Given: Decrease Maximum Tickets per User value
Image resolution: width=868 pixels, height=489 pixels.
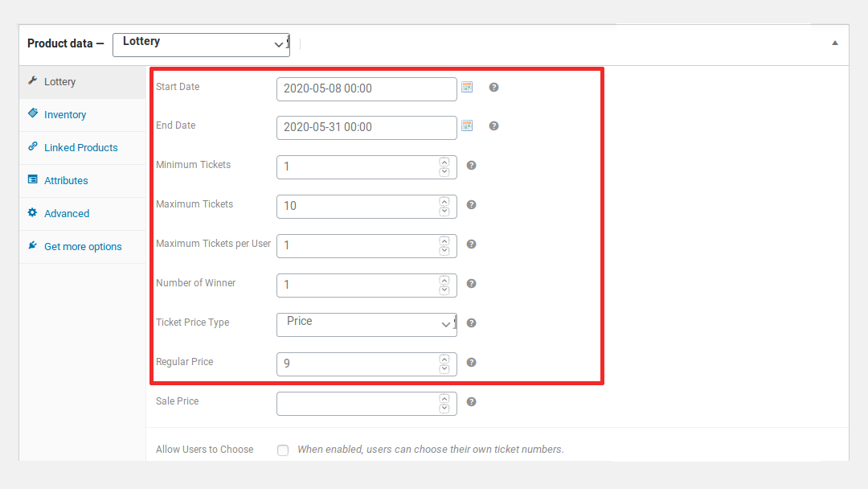Looking at the screenshot, I should [x=444, y=250].
